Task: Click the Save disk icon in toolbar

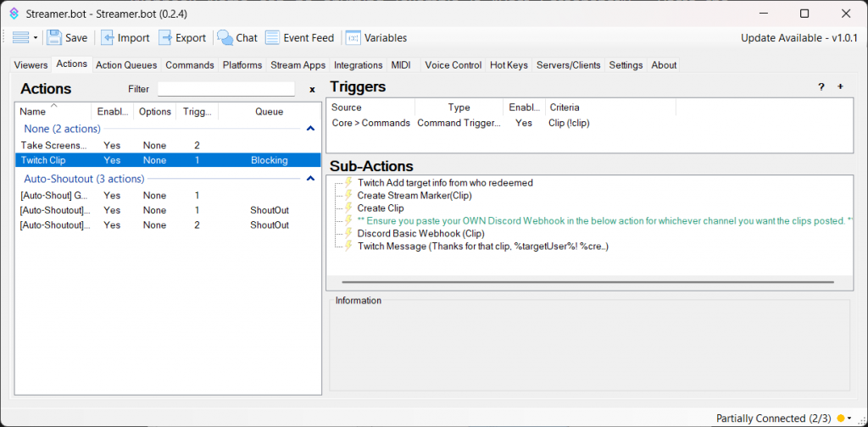Action: [55, 38]
